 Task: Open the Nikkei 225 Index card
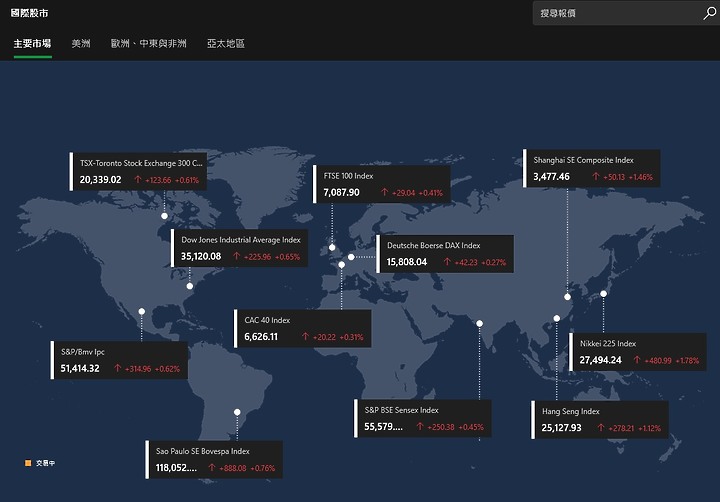click(x=638, y=352)
